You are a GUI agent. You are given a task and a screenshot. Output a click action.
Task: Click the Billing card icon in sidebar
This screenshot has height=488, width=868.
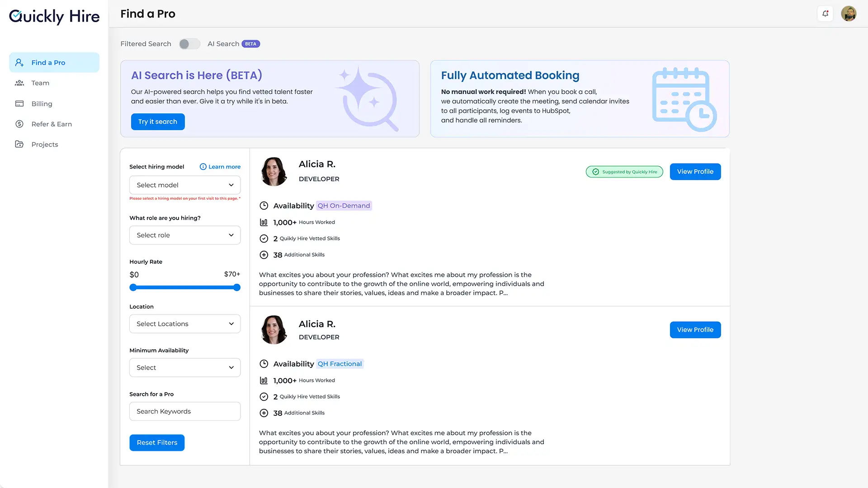[19, 103]
